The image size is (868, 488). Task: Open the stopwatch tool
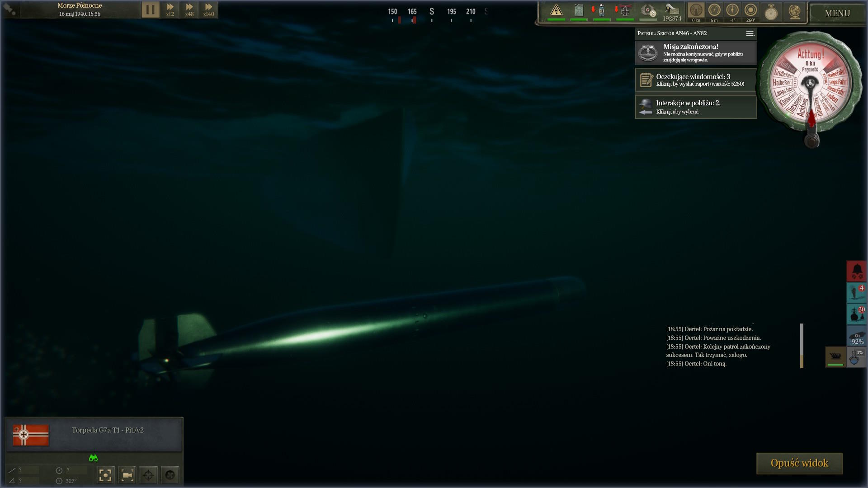[771, 12]
